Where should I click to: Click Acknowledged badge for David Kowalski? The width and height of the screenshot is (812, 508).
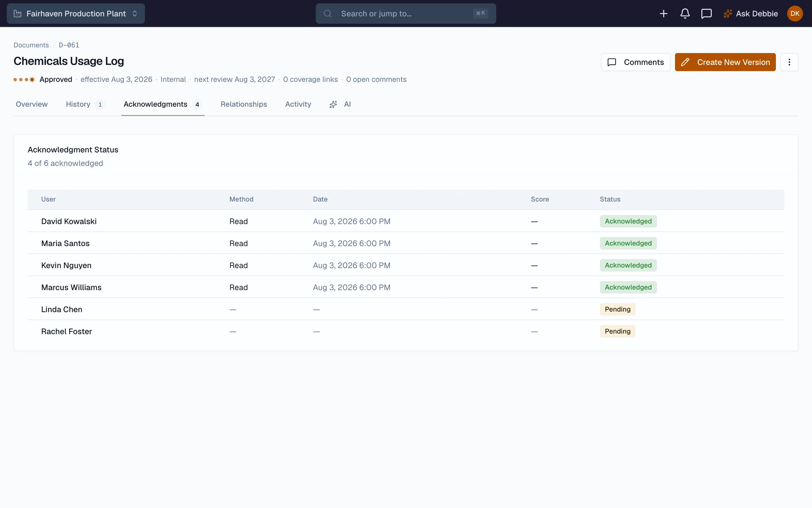point(628,222)
